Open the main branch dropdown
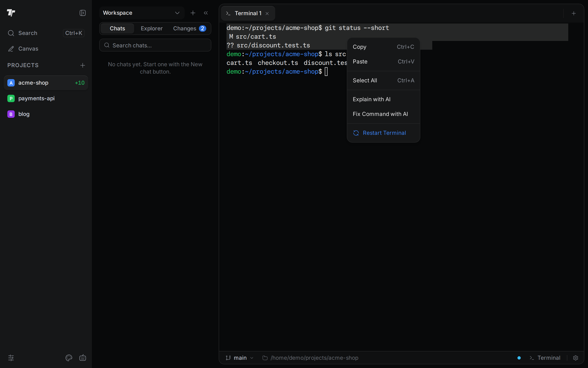Screen dimensions: 588x368 240,358
